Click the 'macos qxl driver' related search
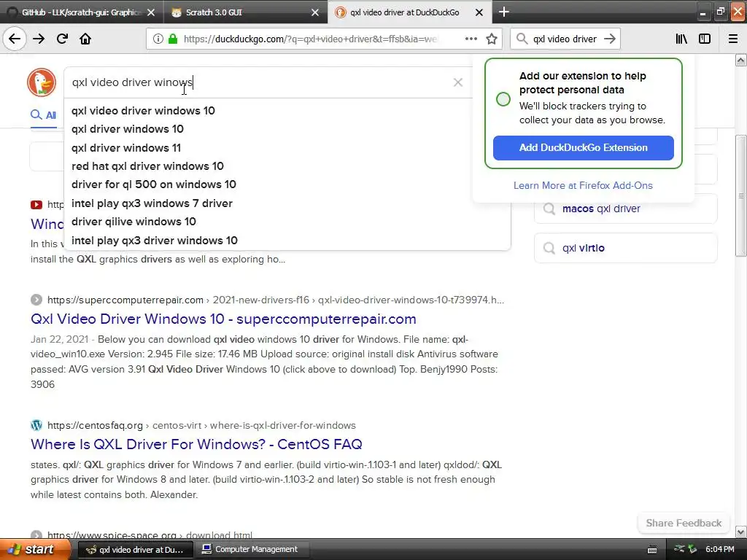The width and height of the screenshot is (747, 560). [625, 209]
